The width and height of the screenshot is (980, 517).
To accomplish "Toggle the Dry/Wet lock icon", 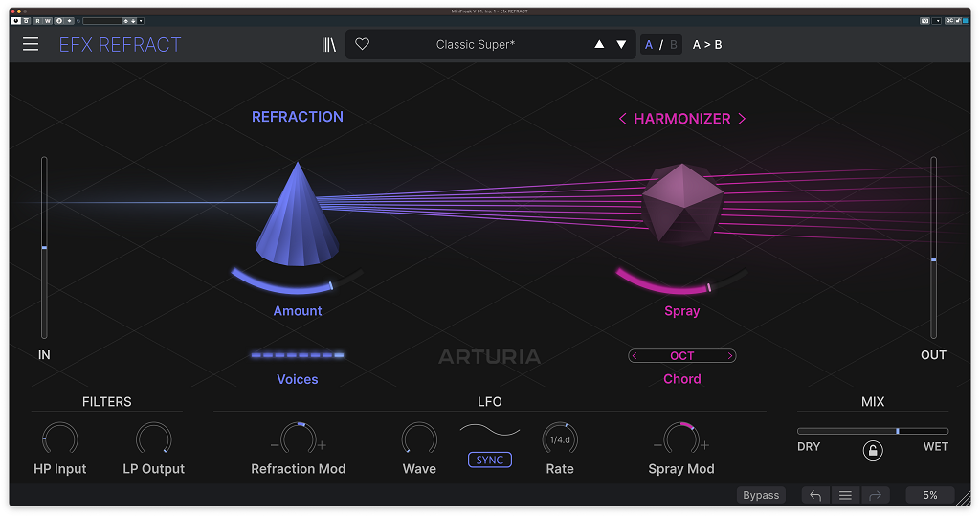I will (873, 450).
